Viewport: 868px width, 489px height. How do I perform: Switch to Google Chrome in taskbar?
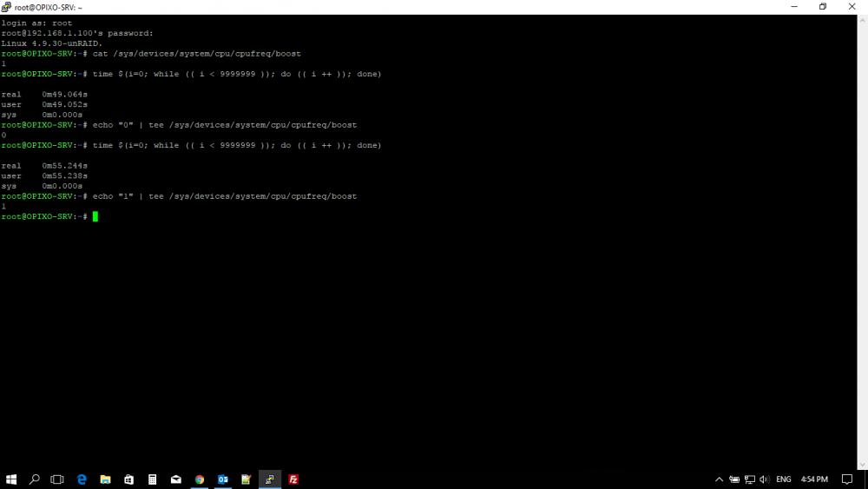pyautogui.click(x=200, y=479)
